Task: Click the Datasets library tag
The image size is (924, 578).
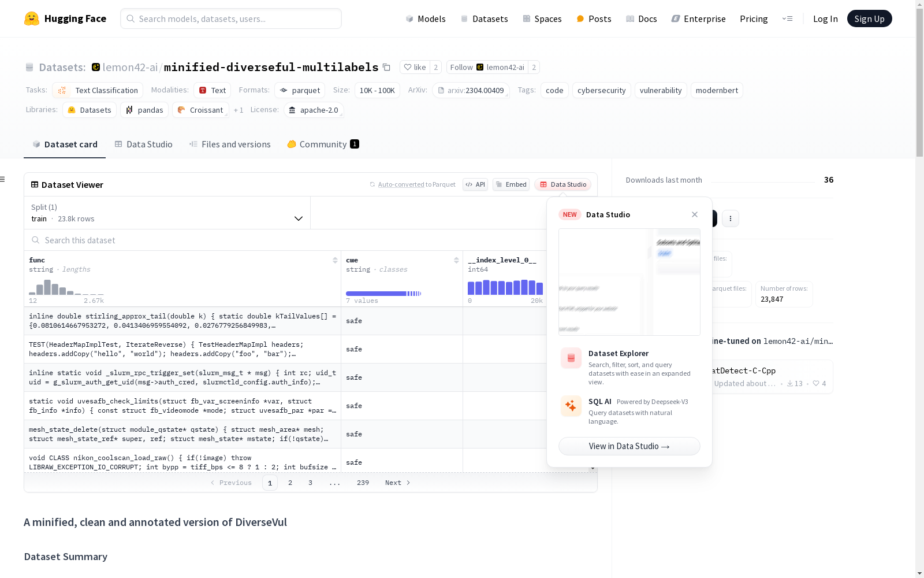Action: (x=90, y=110)
